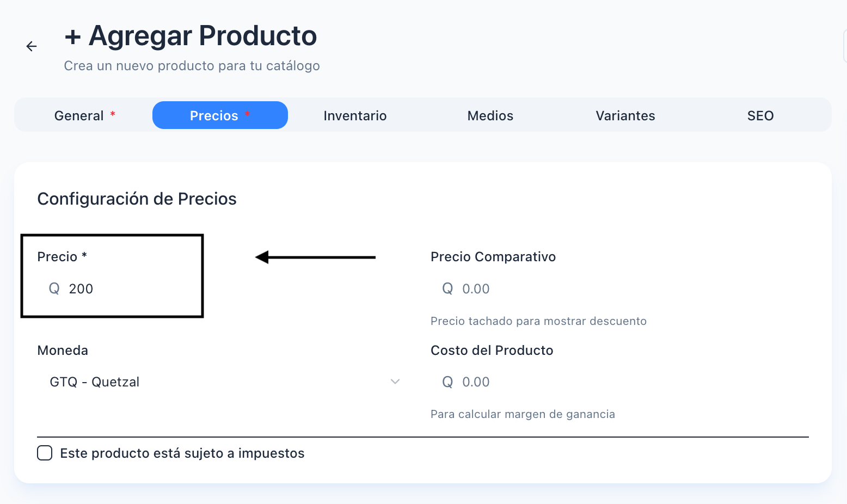
Task: Switch to the Variantes tab
Action: click(x=625, y=115)
